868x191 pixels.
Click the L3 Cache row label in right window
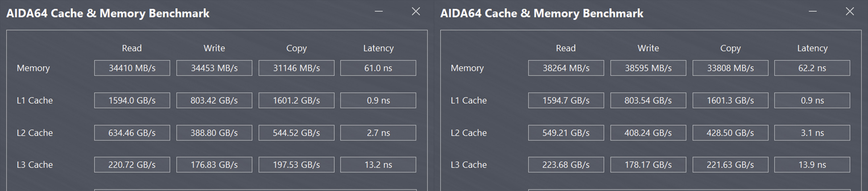(x=468, y=164)
